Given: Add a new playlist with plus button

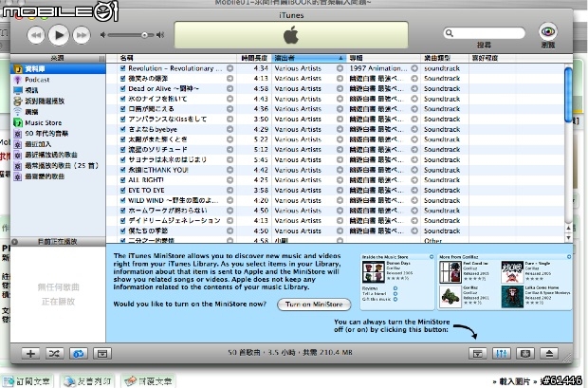Looking at the screenshot, I should [30, 354].
